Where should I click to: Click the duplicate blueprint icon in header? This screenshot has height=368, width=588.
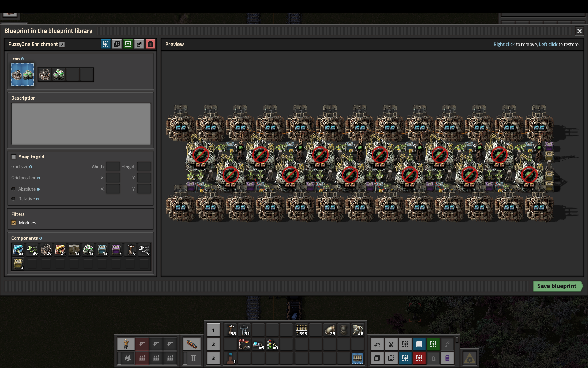tap(117, 44)
